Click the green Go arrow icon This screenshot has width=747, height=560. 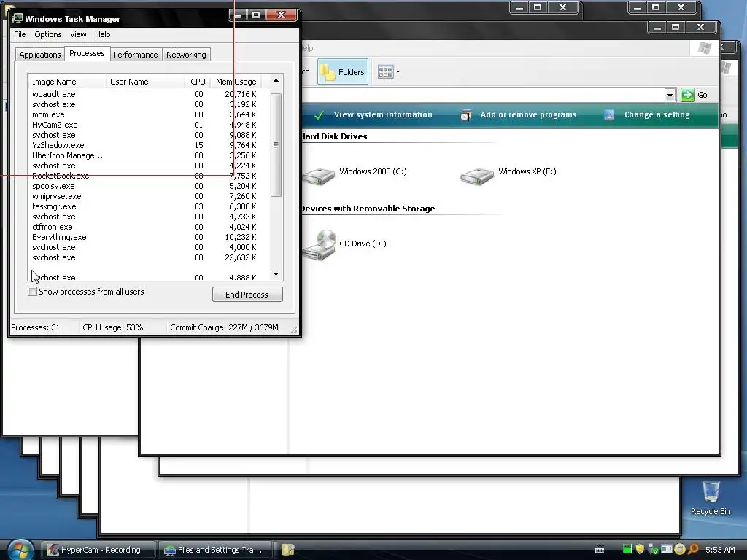[687, 95]
